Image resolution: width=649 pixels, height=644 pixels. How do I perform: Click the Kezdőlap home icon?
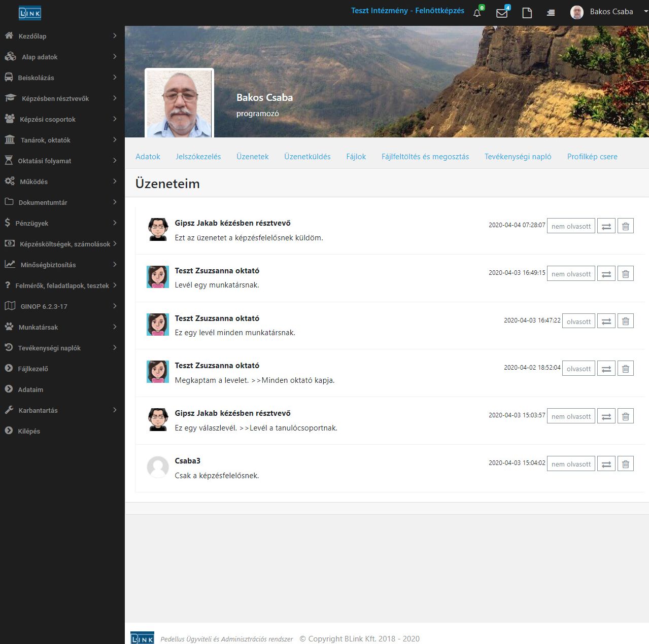point(9,36)
